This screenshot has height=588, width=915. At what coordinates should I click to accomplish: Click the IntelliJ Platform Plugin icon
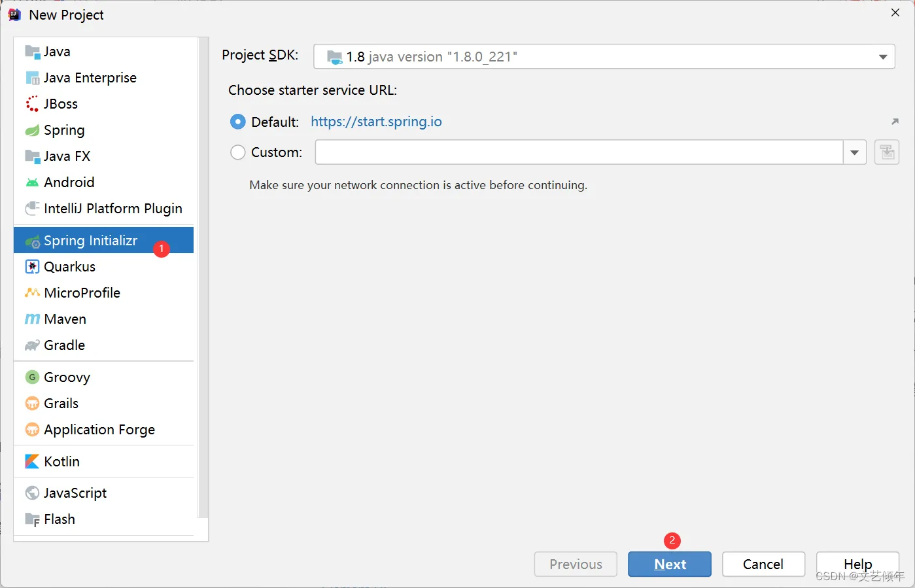click(32, 209)
